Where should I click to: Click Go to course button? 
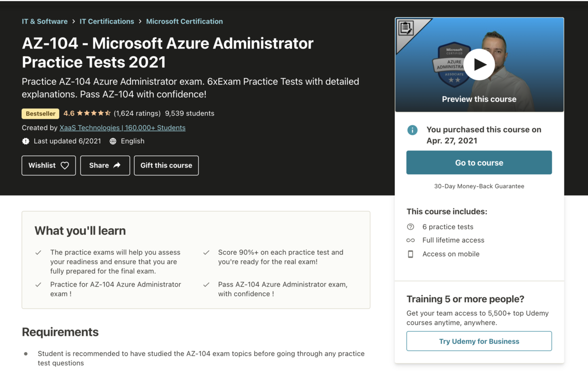(479, 163)
